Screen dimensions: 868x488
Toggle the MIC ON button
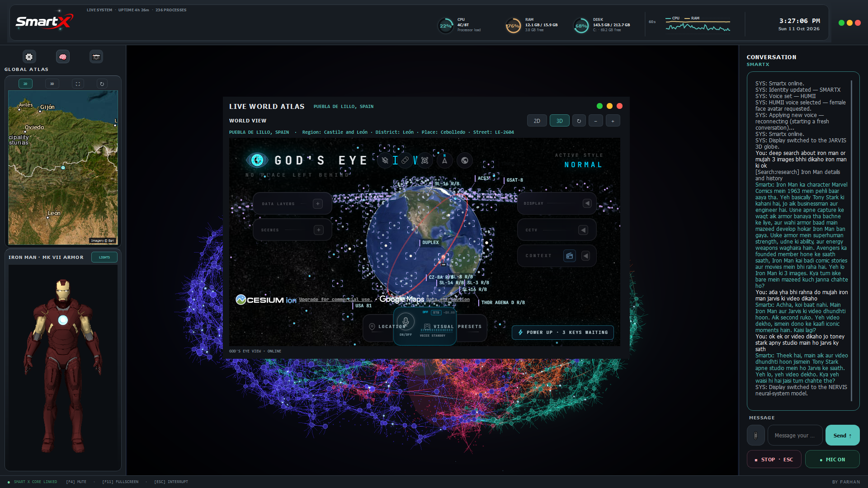[832, 459]
